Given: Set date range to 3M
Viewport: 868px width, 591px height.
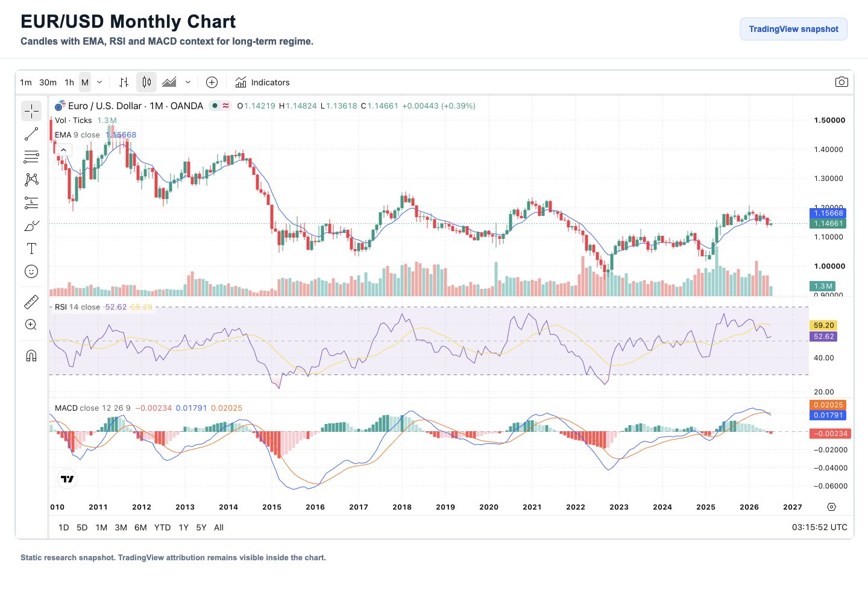Looking at the screenshot, I should click(121, 527).
